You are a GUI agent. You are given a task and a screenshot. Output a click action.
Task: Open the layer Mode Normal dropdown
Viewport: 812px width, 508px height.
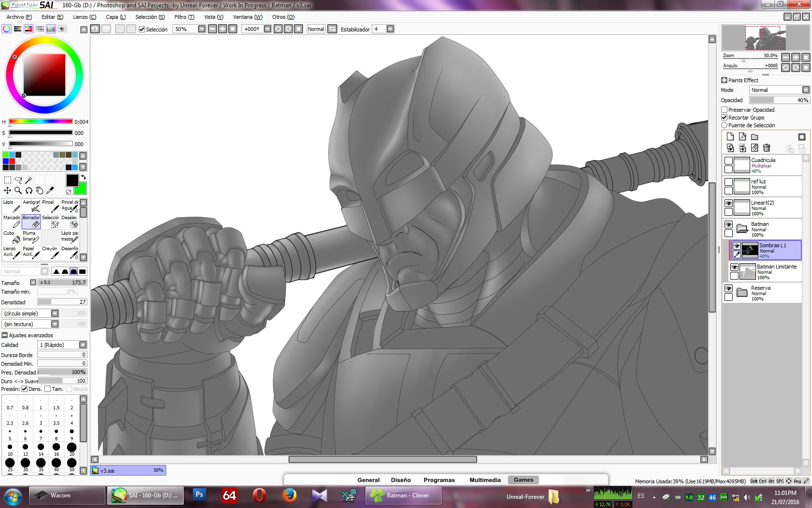click(x=780, y=90)
